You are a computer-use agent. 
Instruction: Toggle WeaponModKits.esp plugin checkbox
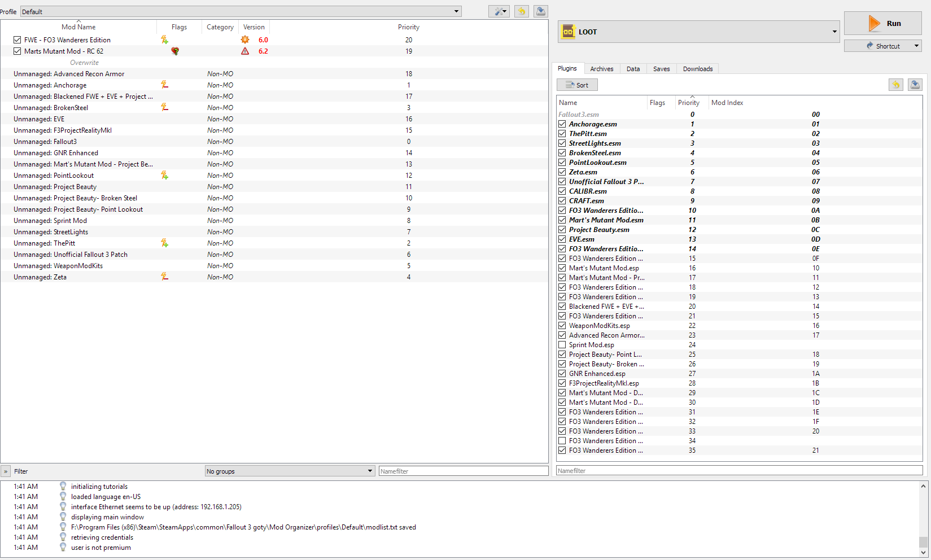pos(562,326)
